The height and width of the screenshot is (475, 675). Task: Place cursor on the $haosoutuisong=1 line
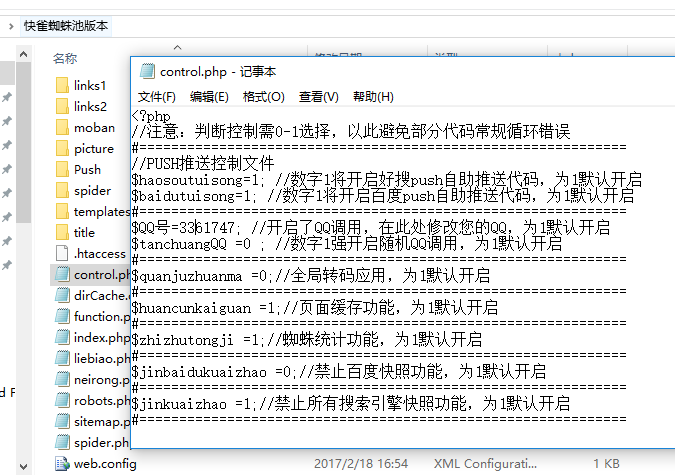pyautogui.click(x=387, y=180)
